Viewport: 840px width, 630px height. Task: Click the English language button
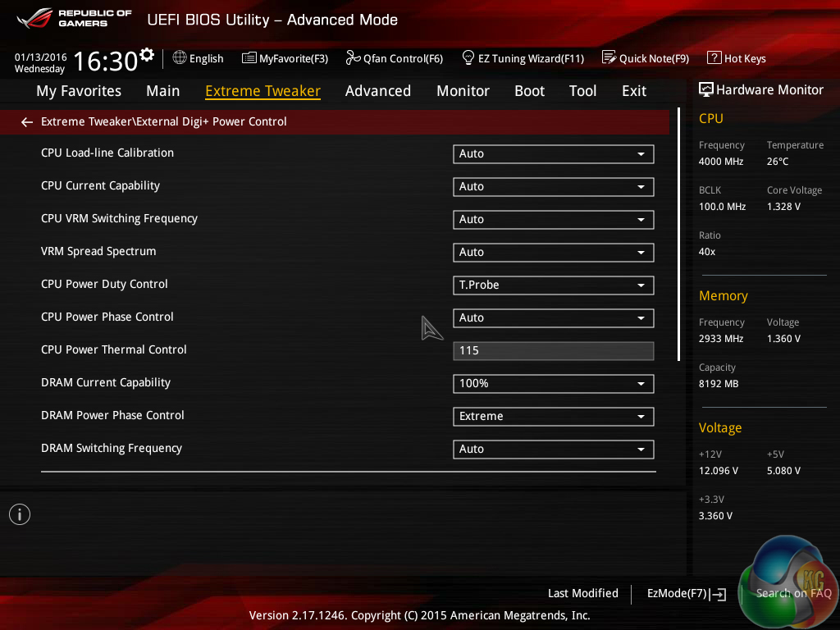point(199,58)
